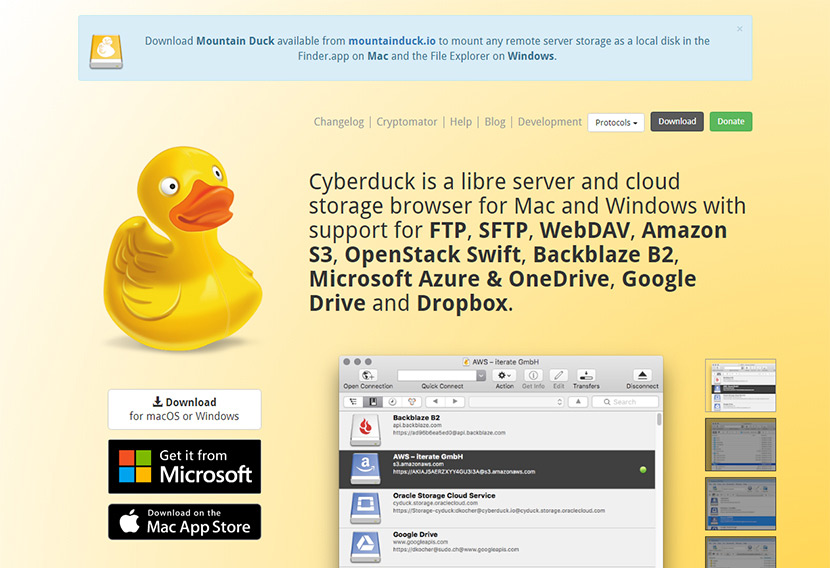830x568 pixels.
Task: Select the "Oracle Storage Cloud Service" bookmark title
Action: click(x=444, y=495)
